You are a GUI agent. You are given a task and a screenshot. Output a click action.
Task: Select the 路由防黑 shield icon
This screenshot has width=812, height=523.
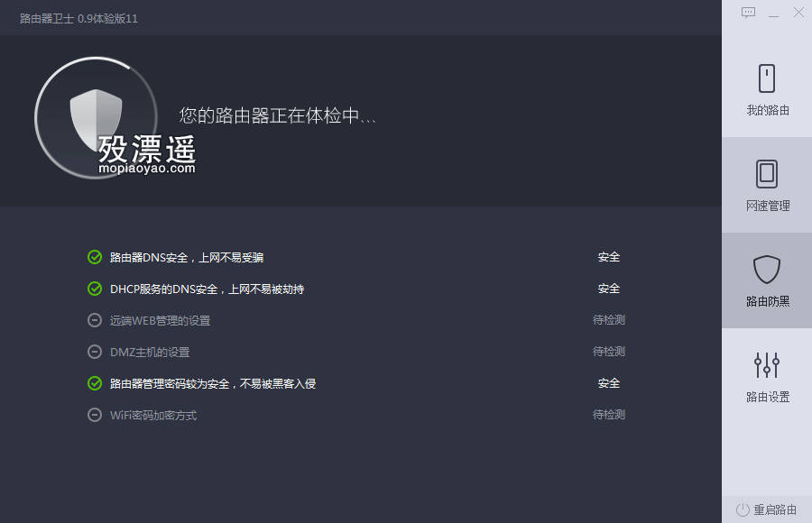[766, 270]
